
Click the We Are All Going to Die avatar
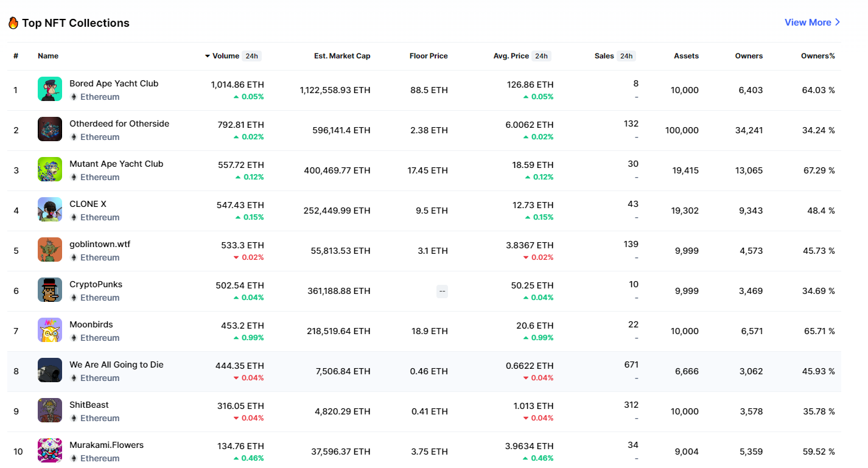coord(50,370)
